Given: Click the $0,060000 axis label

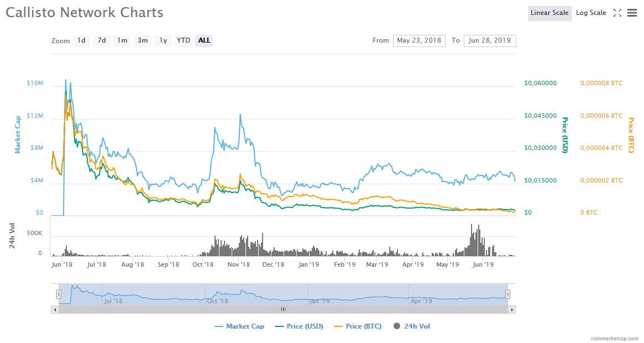Looking at the screenshot, I should coord(541,83).
